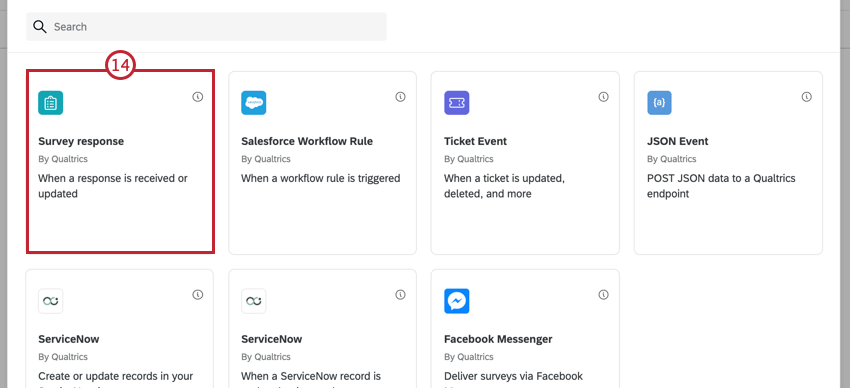The height and width of the screenshot is (388, 850).
Task: Open info icon on Ticket Event card
Action: pos(603,97)
